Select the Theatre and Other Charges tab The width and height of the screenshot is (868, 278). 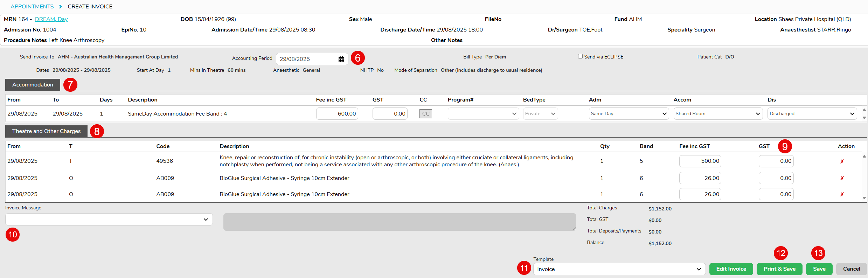(46, 131)
